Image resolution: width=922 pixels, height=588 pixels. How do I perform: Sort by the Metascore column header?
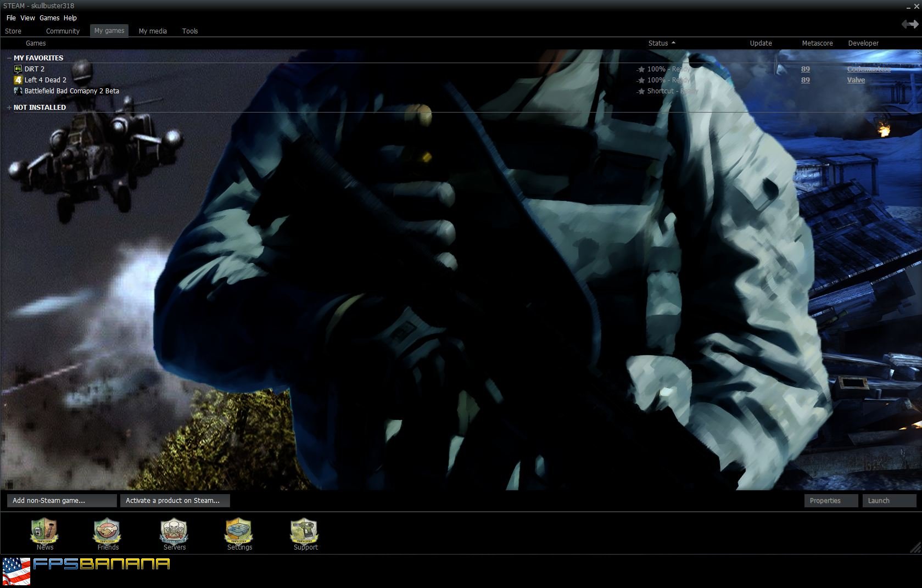click(x=817, y=43)
